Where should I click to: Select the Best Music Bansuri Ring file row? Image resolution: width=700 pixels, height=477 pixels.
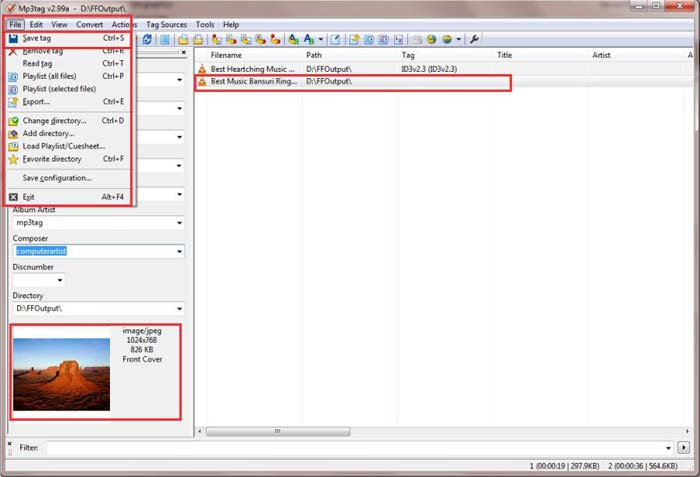click(444, 82)
